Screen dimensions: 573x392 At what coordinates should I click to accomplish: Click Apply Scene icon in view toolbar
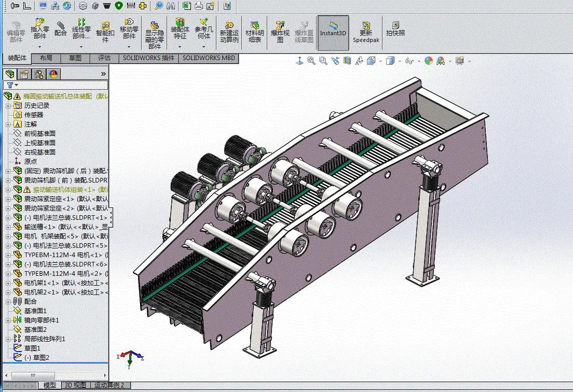[441, 61]
